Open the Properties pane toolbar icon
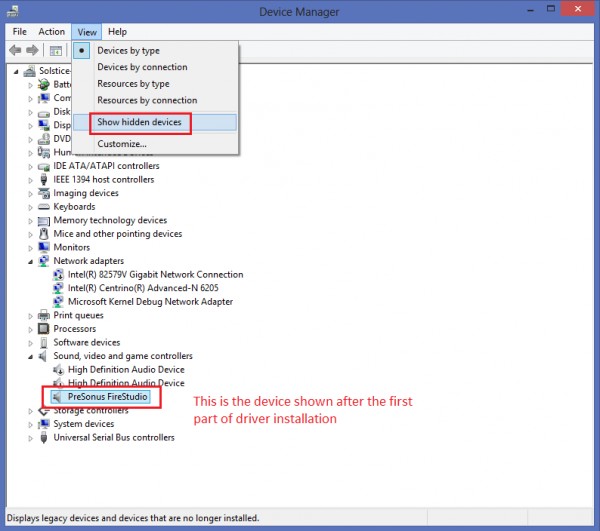The height and width of the screenshot is (531, 600). [x=56, y=50]
